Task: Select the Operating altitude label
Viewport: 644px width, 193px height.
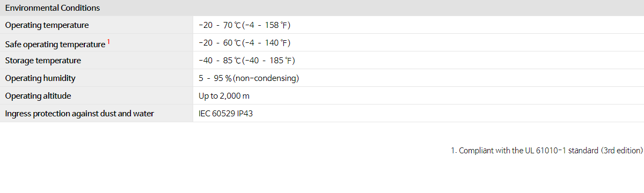Action: pyautogui.click(x=38, y=96)
